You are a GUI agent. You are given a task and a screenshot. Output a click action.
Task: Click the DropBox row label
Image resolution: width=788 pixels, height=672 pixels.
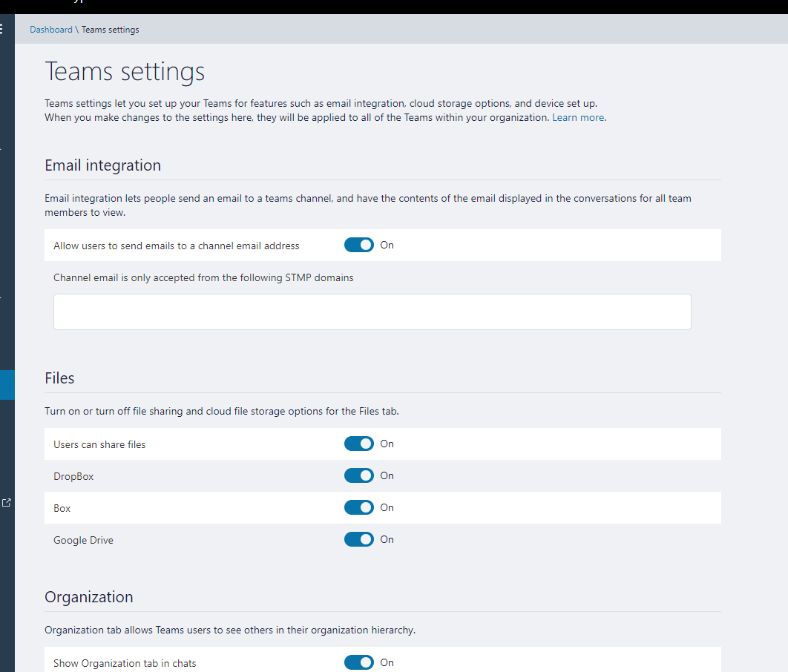click(73, 476)
